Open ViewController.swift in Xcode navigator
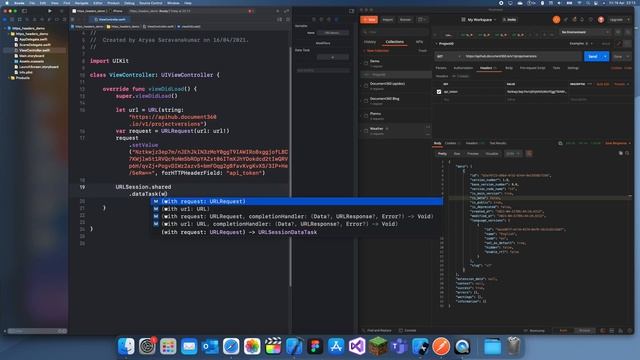The image size is (640, 360). 34,50
